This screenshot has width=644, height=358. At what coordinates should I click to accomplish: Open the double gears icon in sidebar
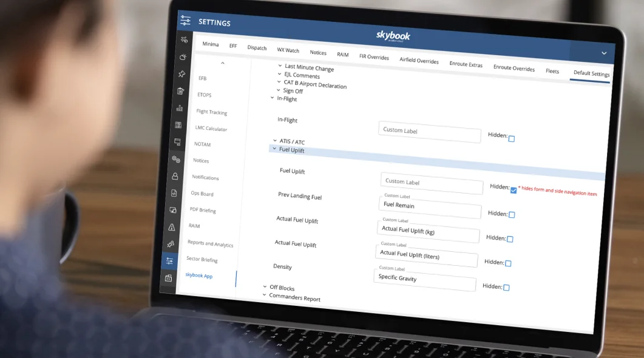(x=176, y=159)
